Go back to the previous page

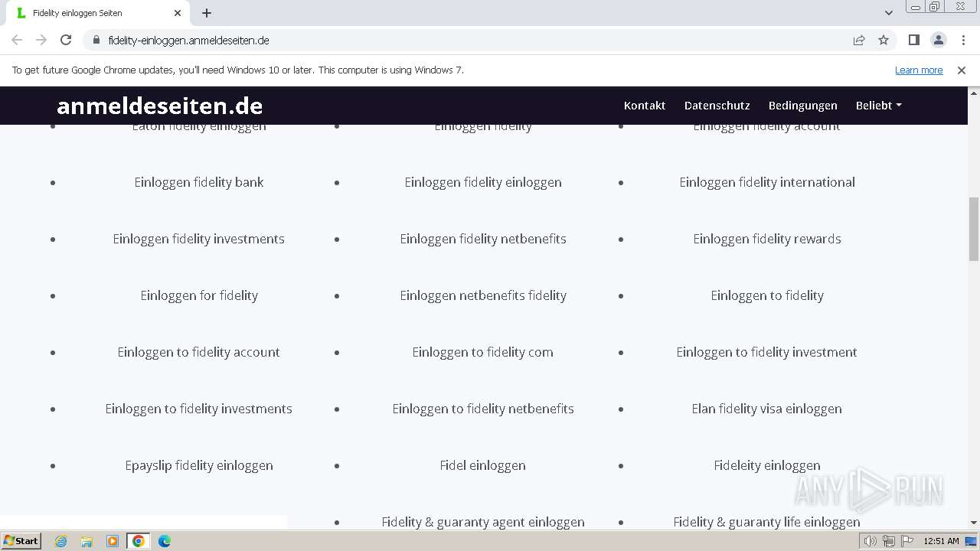pyautogui.click(x=17, y=40)
